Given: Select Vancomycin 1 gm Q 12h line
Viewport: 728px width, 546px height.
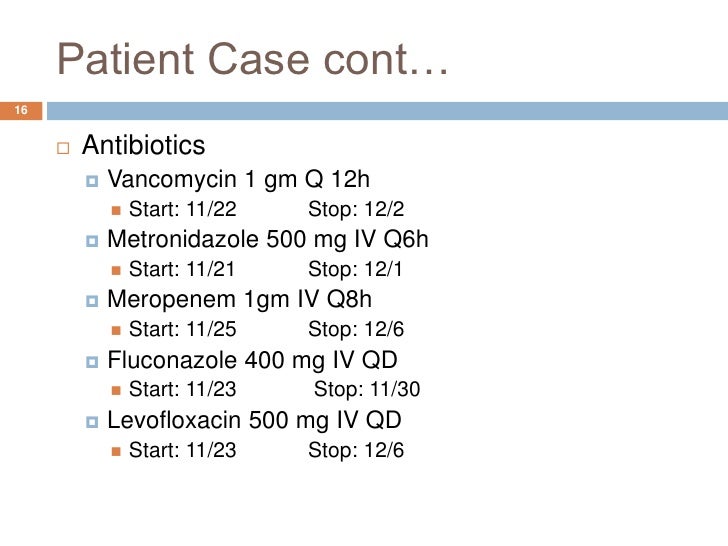Looking at the screenshot, I should [239, 179].
